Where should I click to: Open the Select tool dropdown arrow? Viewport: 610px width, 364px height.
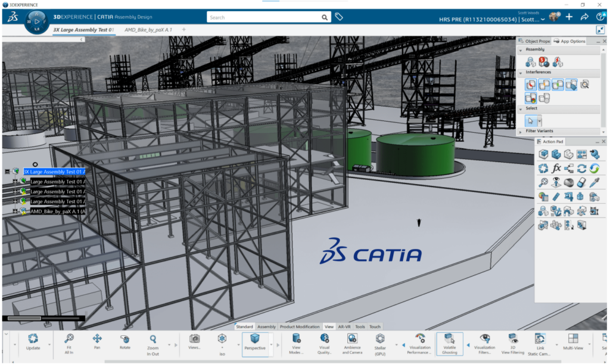[x=540, y=122]
